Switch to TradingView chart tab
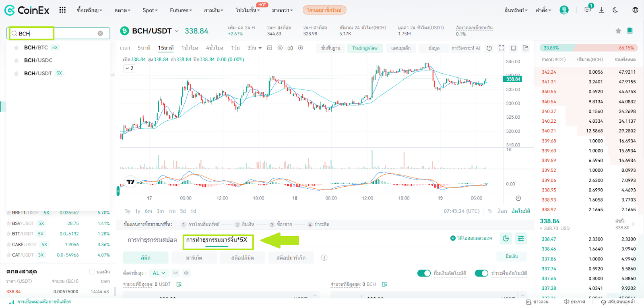The width and height of the screenshot is (644, 305). coord(365,48)
